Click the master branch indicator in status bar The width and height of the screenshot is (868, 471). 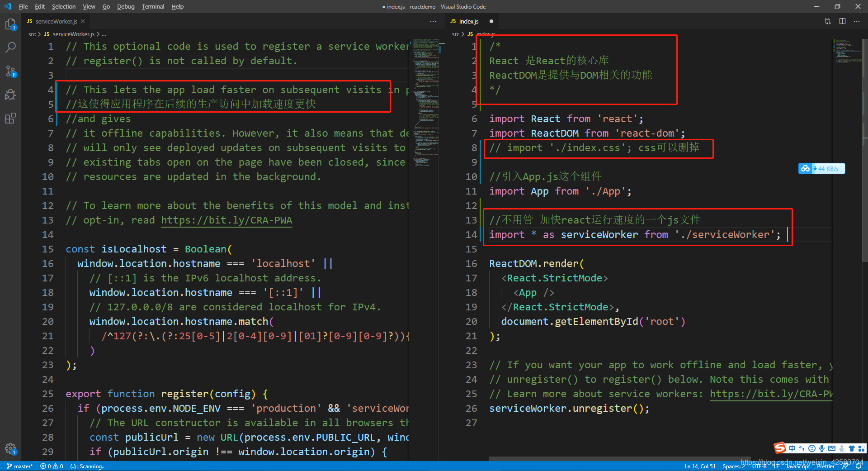click(20, 466)
